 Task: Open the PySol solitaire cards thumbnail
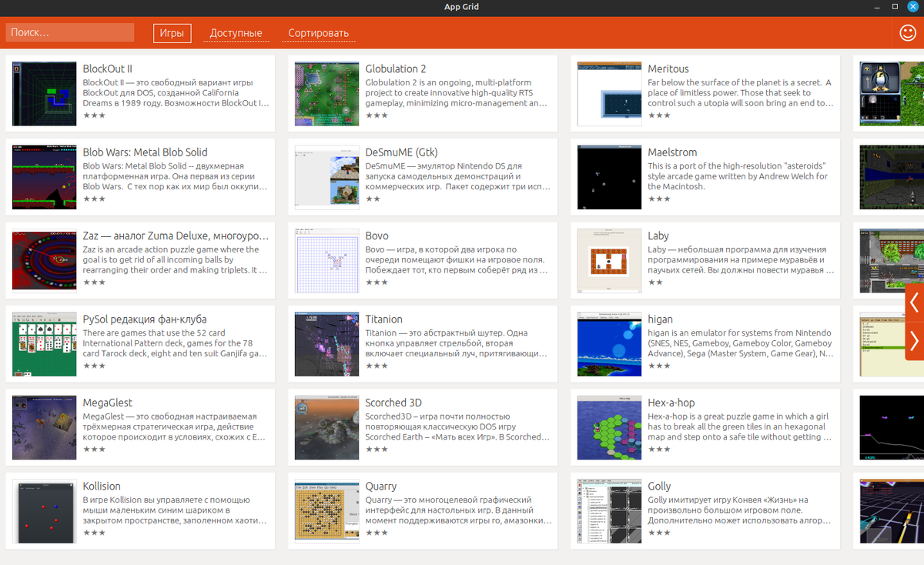click(x=44, y=344)
